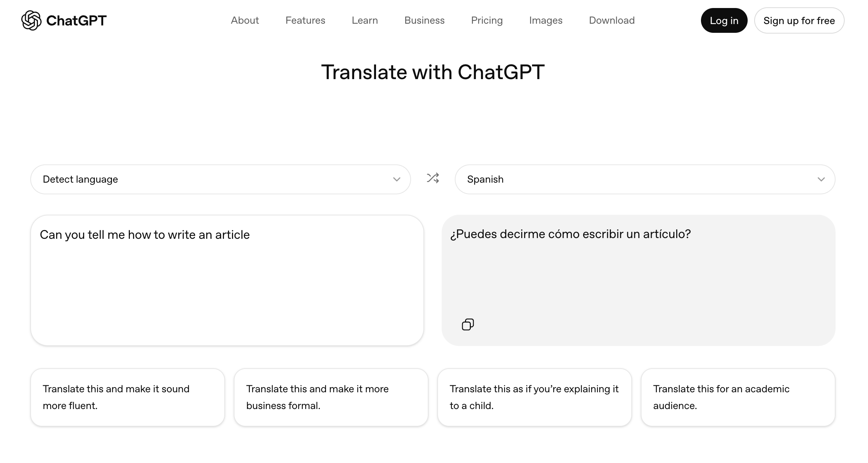Image resolution: width=868 pixels, height=463 pixels.
Task: Expand the Spanish language chevron
Action: tap(821, 179)
